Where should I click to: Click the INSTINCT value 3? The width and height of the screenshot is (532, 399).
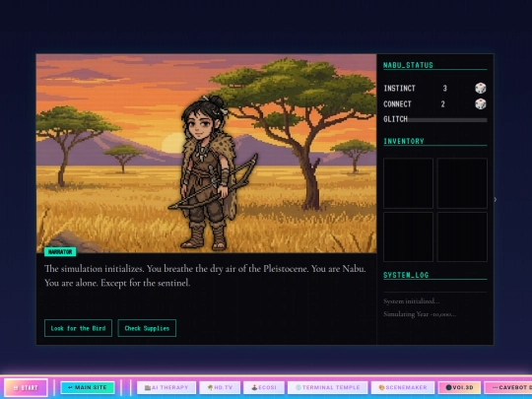444,89
